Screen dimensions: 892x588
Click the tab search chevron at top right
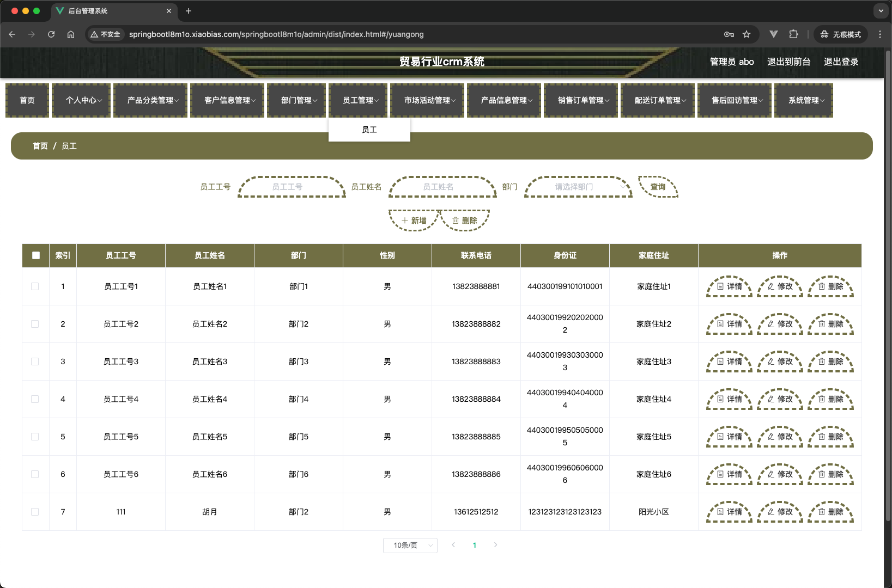coord(881,11)
